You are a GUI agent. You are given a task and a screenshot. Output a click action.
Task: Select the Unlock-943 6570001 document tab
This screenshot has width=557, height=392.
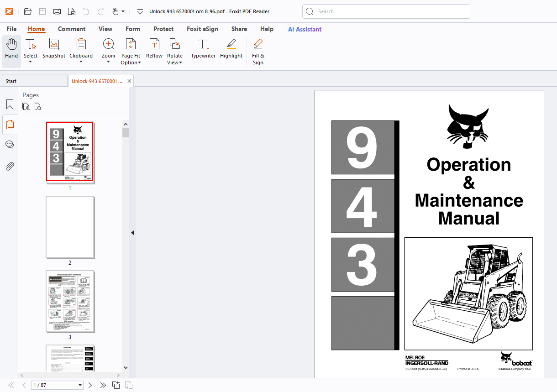(97, 81)
